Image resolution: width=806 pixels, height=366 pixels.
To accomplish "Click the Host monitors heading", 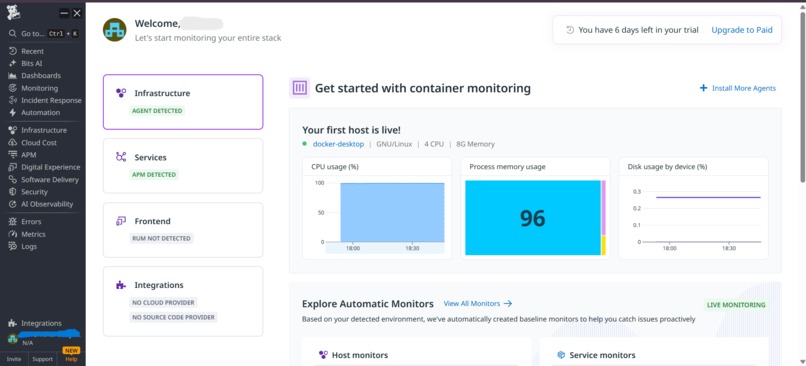I will (360, 355).
